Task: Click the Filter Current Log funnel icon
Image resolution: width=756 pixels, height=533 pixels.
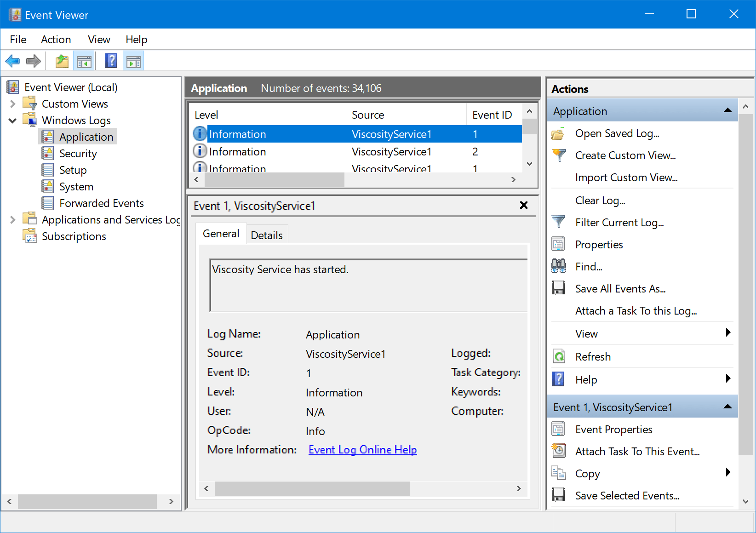Action: coord(559,222)
